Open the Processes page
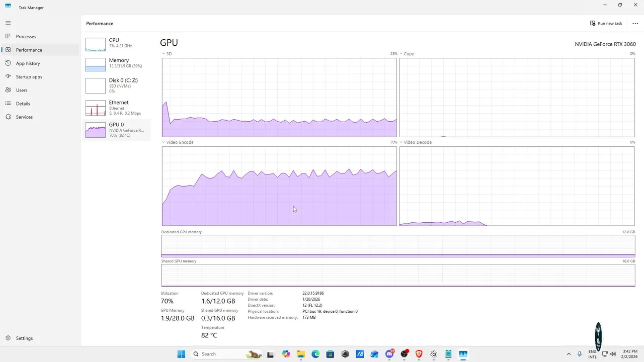The image size is (644, 362). pyautogui.click(x=40, y=37)
